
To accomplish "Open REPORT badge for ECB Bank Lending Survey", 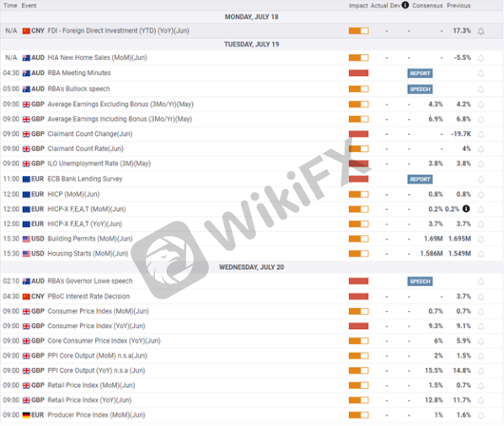I will point(420,179).
